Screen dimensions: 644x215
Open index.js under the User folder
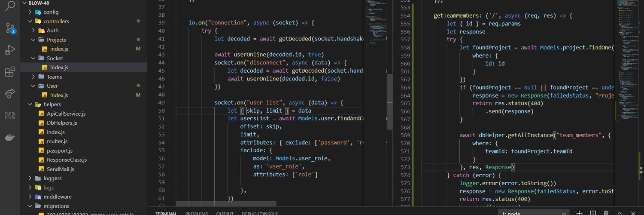click(x=59, y=95)
